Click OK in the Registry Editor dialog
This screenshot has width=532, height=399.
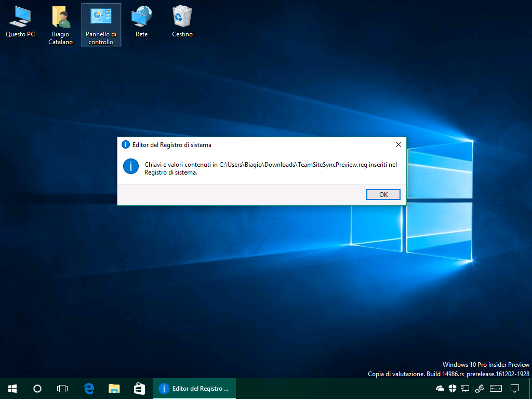tap(383, 194)
